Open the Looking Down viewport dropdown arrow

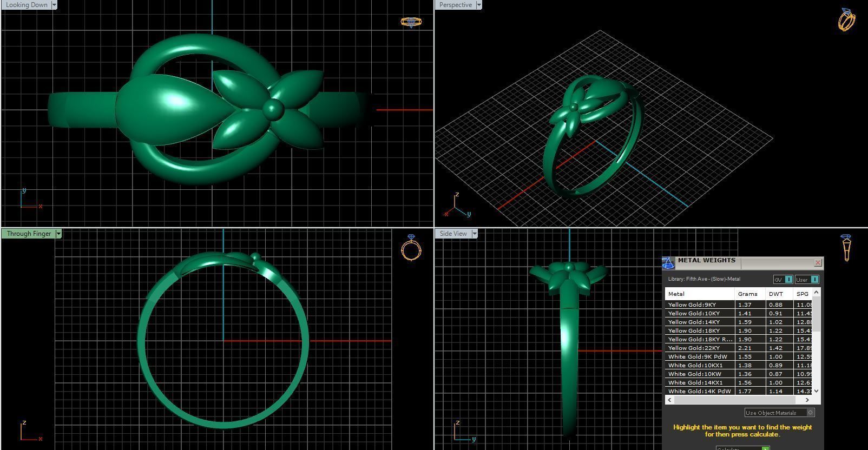tap(54, 5)
